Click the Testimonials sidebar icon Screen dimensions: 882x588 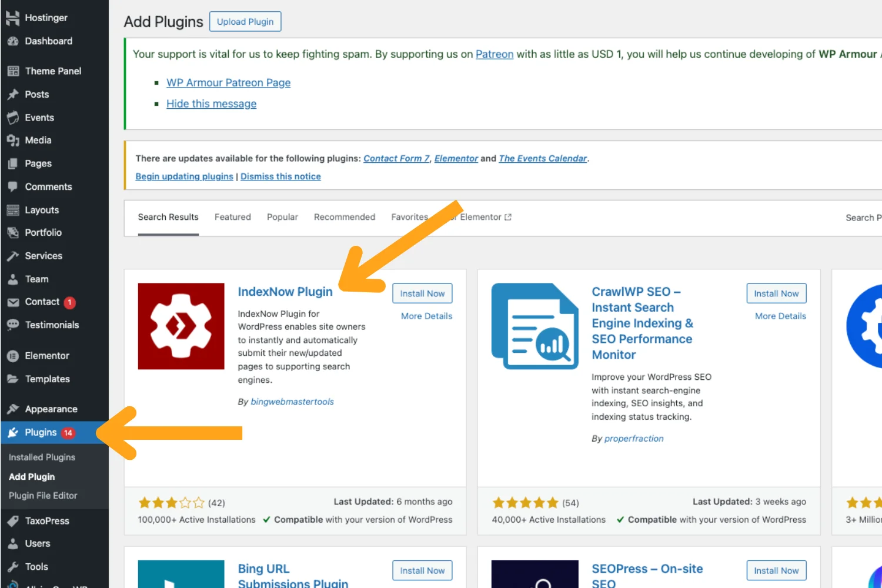click(13, 325)
